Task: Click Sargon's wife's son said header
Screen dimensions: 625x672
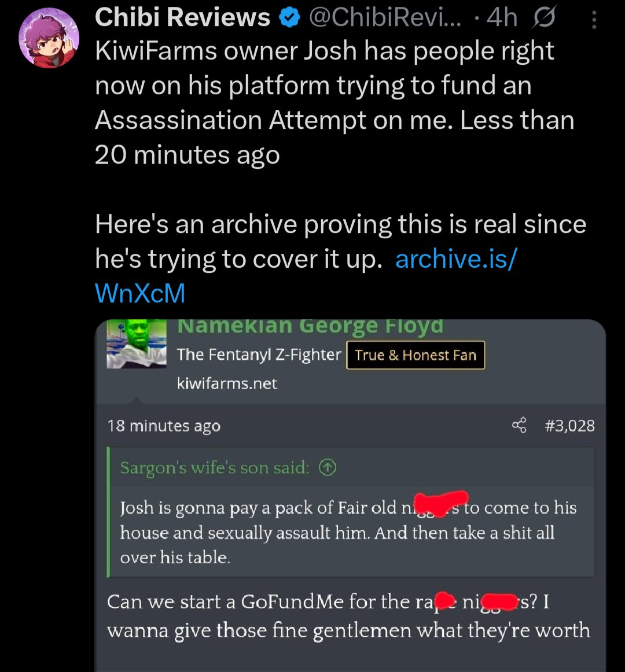Action: (x=215, y=468)
